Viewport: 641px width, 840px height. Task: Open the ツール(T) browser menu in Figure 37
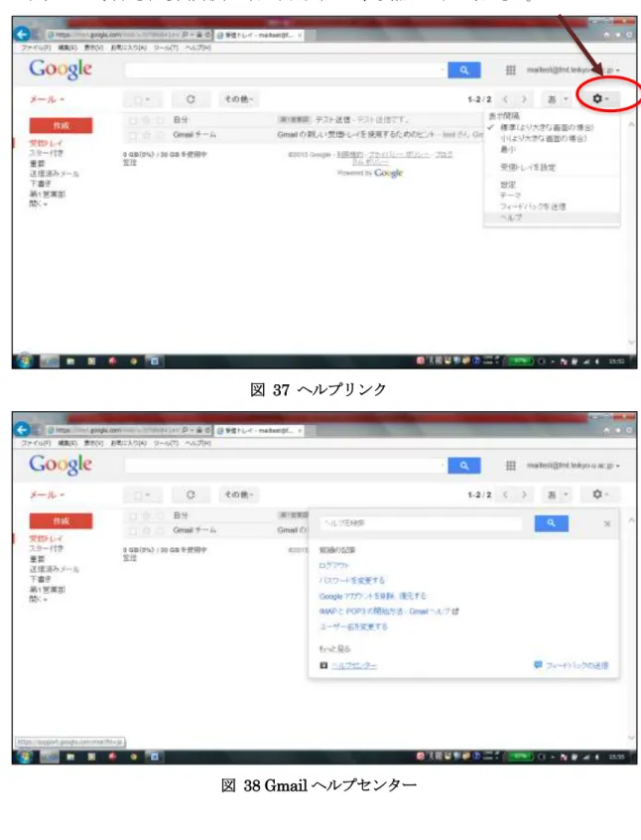(x=166, y=49)
